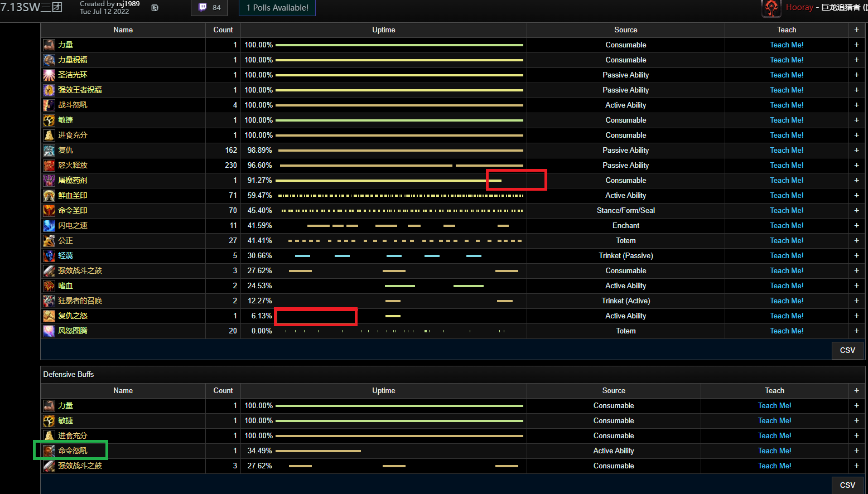The width and height of the screenshot is (868, 494).
Task: Expand the 嗜血 row plus sign
Action: pos(856,285)
